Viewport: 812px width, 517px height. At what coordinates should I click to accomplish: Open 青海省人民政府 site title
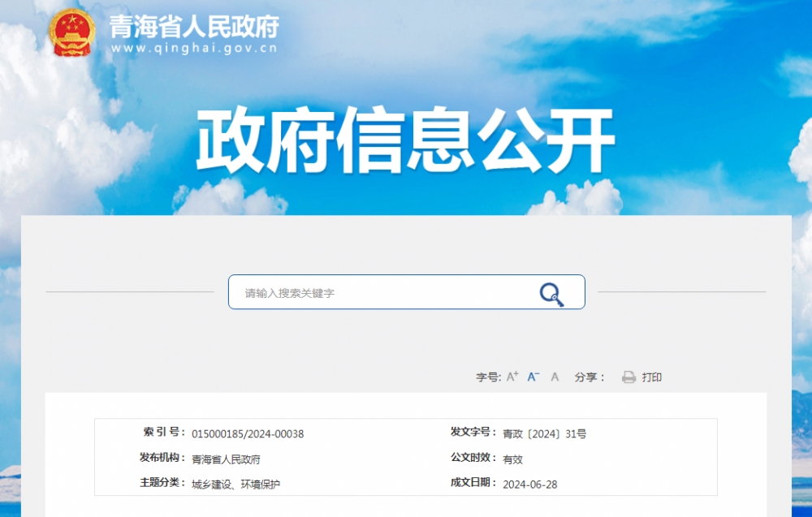pyautogui.click(x=194, y=26)
